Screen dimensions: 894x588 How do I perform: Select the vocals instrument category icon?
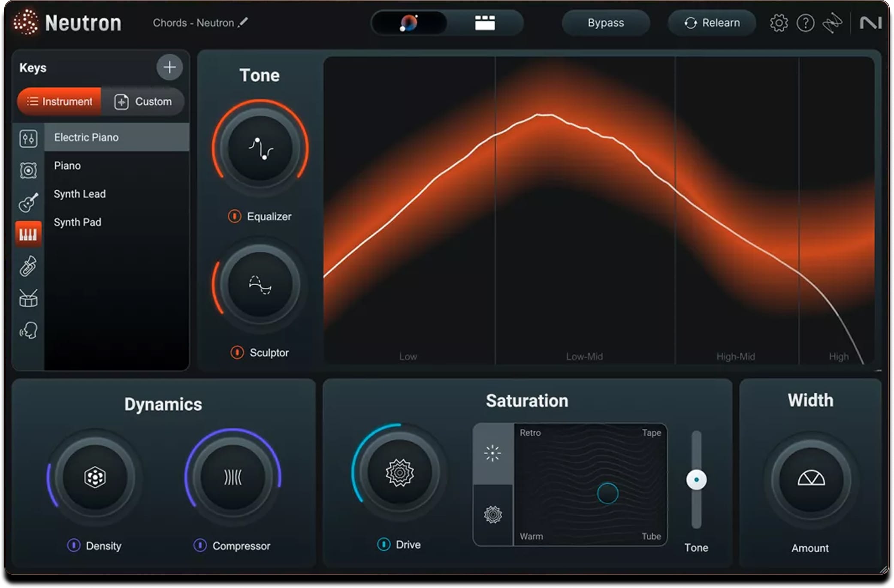[x=28, y=329]
